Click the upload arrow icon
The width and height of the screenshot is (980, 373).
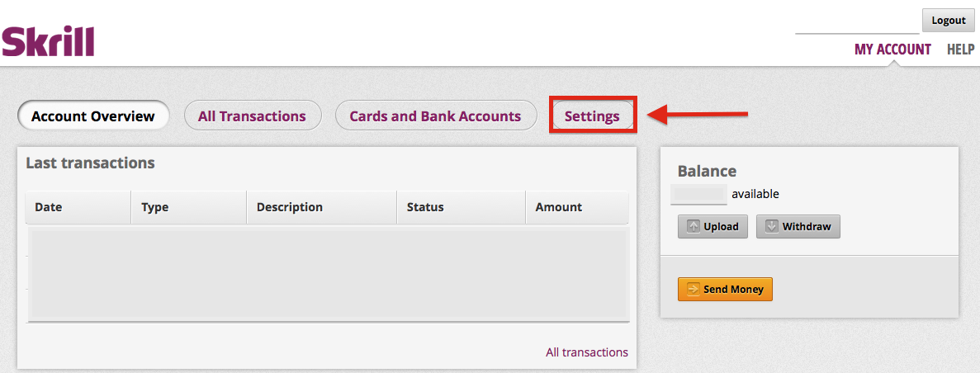pyautogui.click(x=694, y=227)
